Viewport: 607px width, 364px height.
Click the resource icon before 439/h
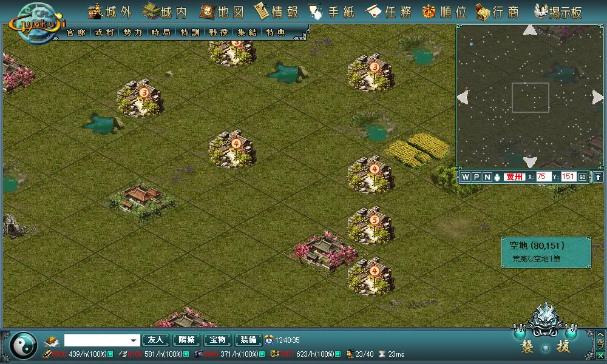click(x=47, y=354)
